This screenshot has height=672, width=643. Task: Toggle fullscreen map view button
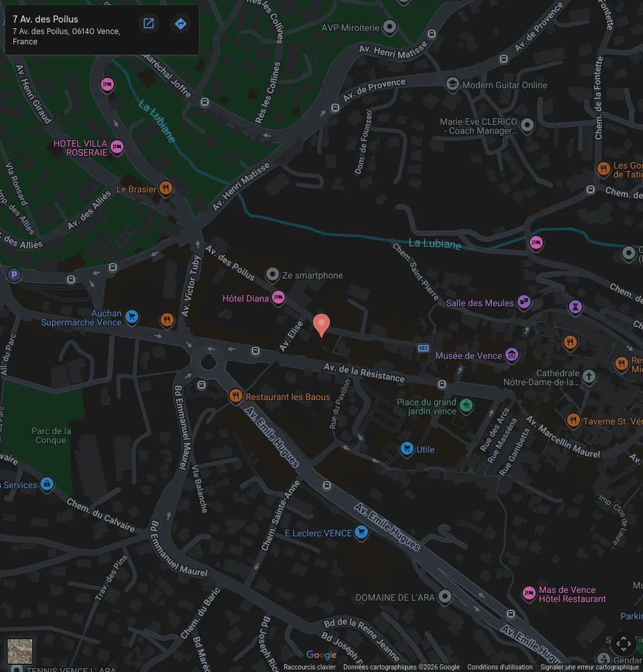click(623, 643)
